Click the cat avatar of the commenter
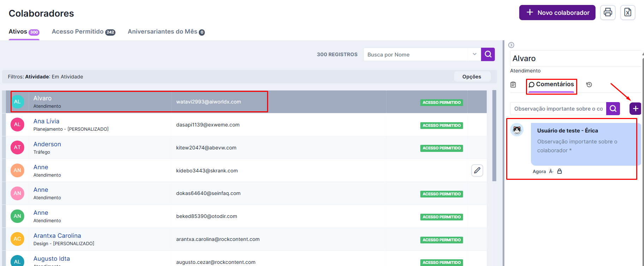The height and width of the screenshot is (266, 644). [517, 130]
